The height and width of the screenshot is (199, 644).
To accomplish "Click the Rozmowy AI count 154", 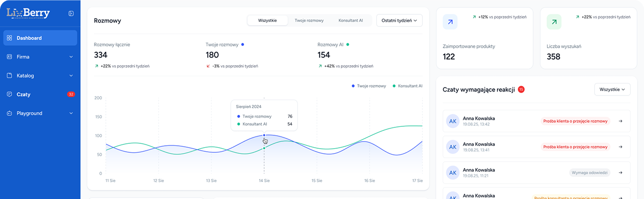I will [x=324, y=55].
